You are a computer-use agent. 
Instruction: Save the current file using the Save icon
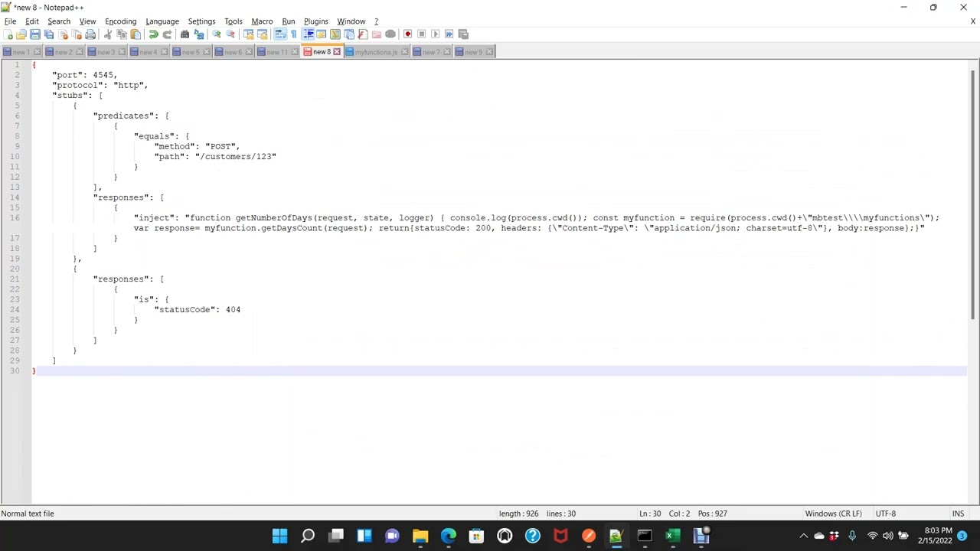pyautogui.click(x=34, y=34)
